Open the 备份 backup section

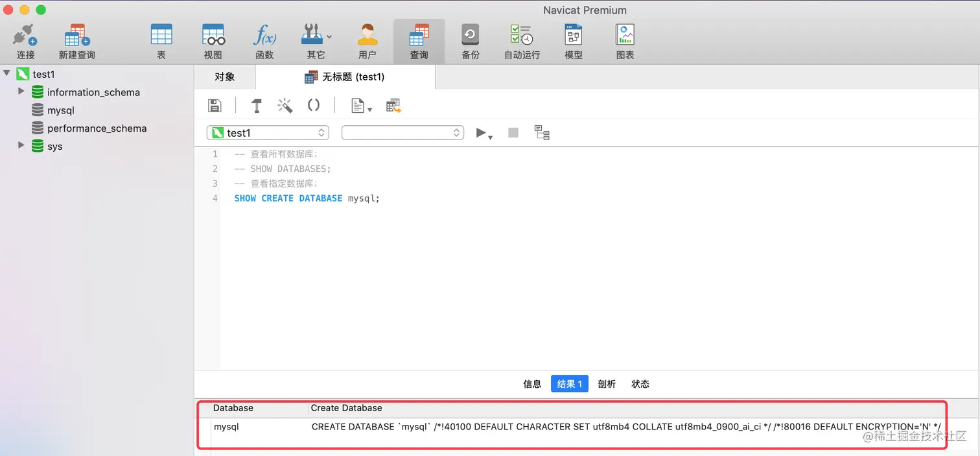click(x=471, y=42)
